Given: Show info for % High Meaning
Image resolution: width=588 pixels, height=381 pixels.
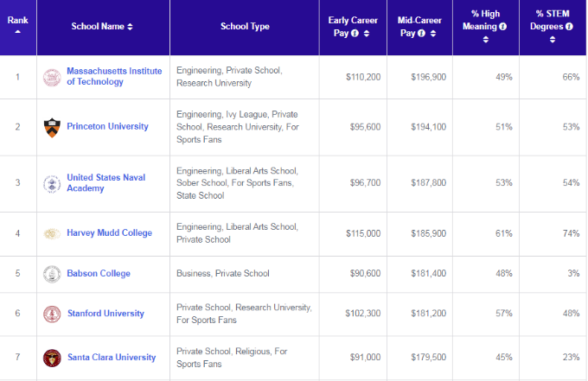Looking at the screenshot, I should (503, 27).
